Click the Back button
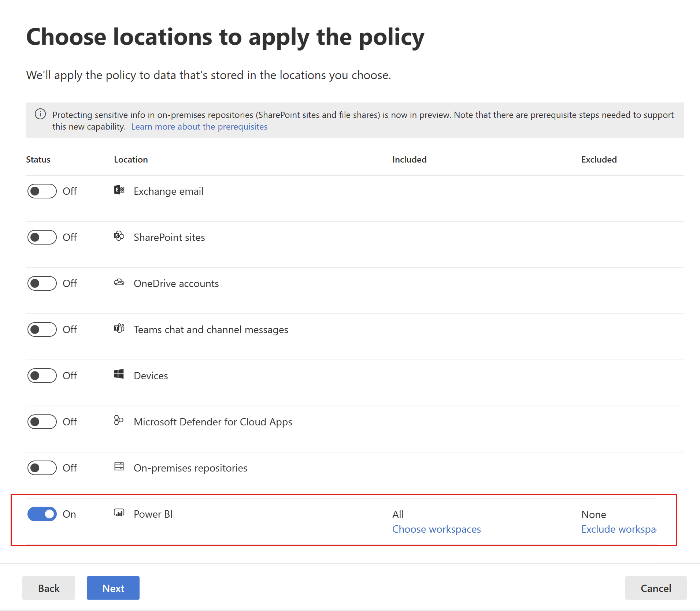 pos(49,588)
